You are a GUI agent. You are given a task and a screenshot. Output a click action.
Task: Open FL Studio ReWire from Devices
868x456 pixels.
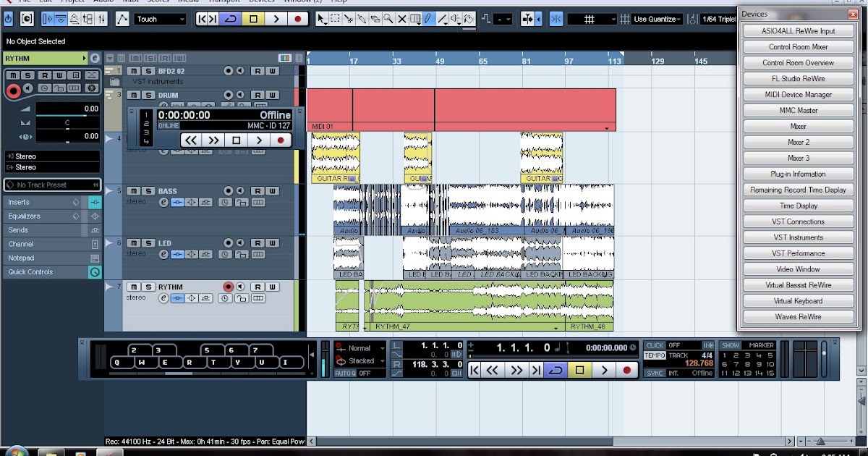(799, 79)
